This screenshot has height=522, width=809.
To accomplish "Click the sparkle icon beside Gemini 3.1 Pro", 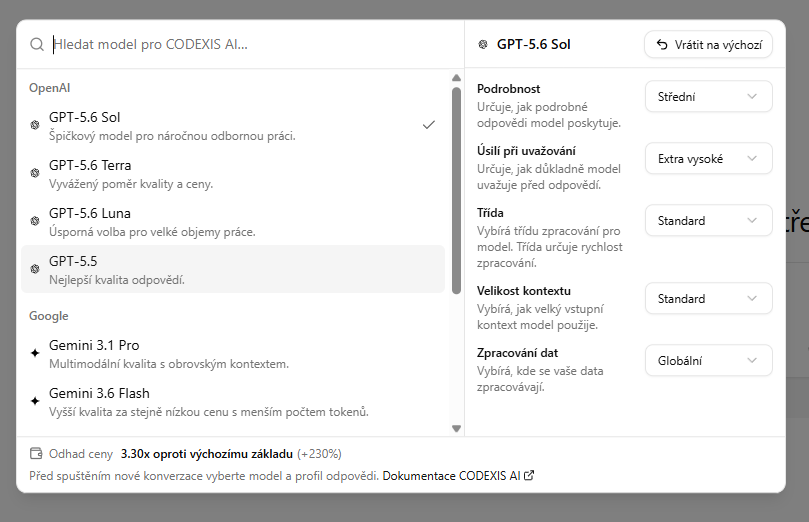I will coord(35,353).
